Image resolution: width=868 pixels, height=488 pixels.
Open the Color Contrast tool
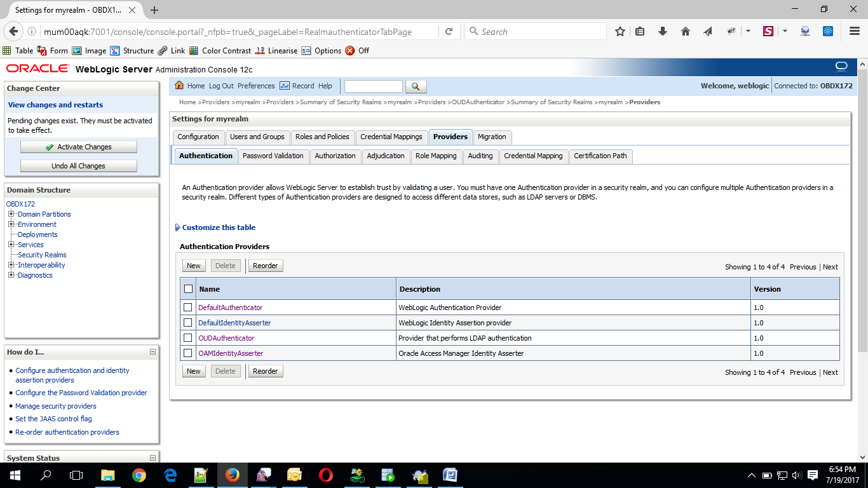220,51
